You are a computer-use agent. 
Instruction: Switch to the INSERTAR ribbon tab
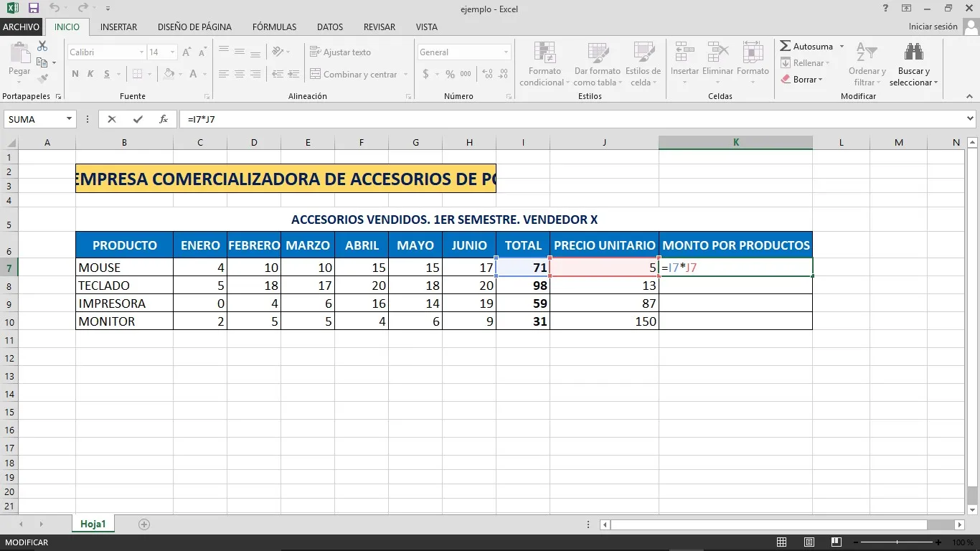pos(118,27)
